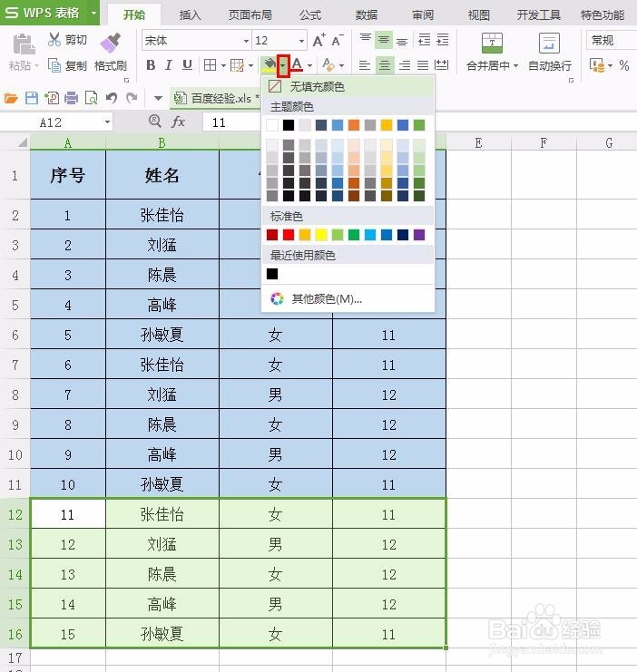637x672 pixels.
Task: Increase font size with A+ icon
Action: [x=318, y=40]
